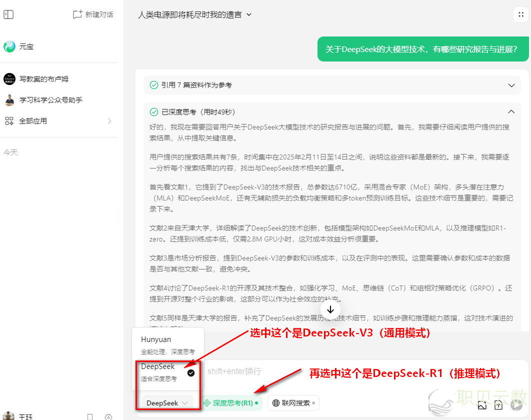This screenshot has height=420, width=531.
Task: Start a new chat with 新建对话
Action: click(x=93, y=14)
